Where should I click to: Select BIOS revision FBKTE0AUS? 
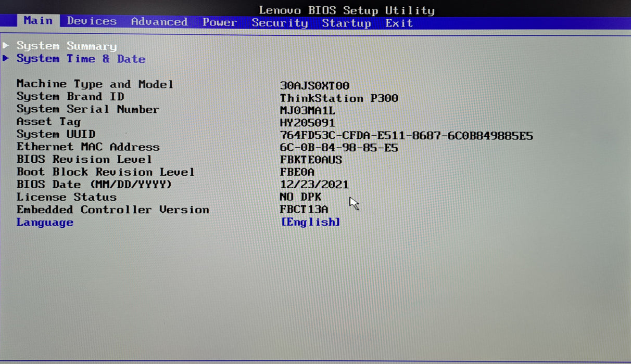click(x=311, y=160)
